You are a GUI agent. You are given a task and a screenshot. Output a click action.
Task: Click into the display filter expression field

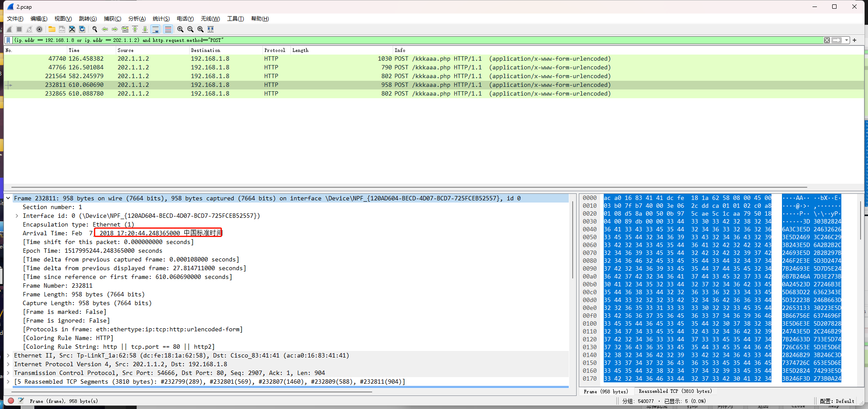coord(417,40)
